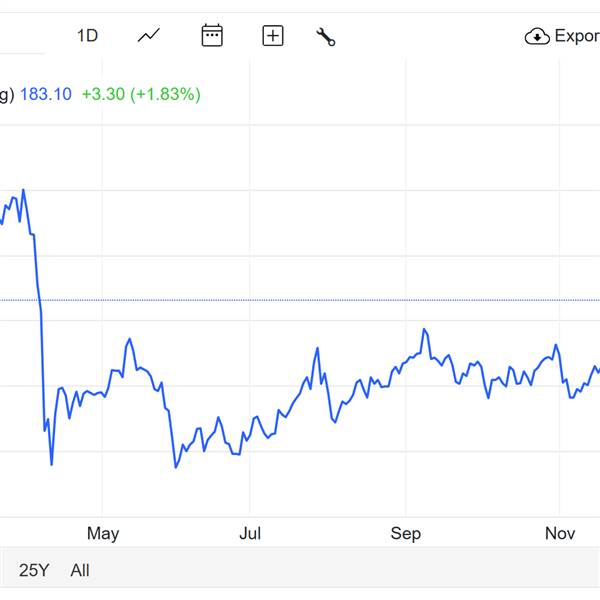Screen dimensions: 600x600
Task: Click the plus icon to add comparison
Action: 273,36
